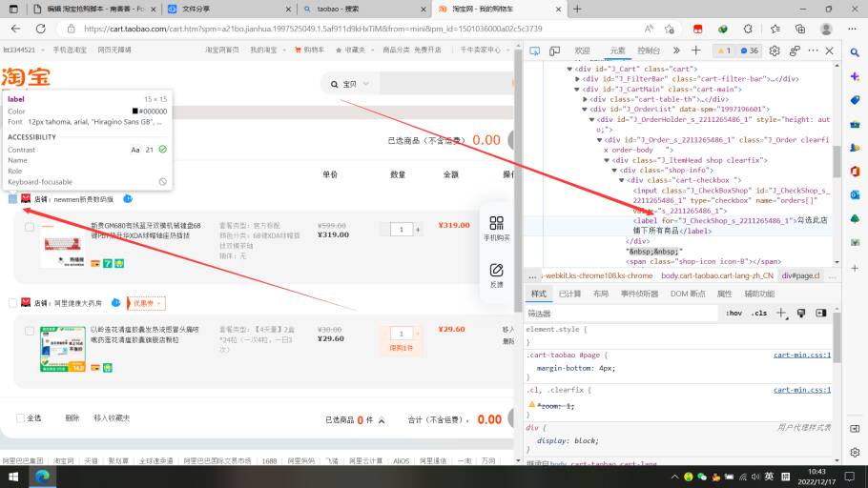
Task: Open Edge sidebar search icon
Action: pos(856,52)
